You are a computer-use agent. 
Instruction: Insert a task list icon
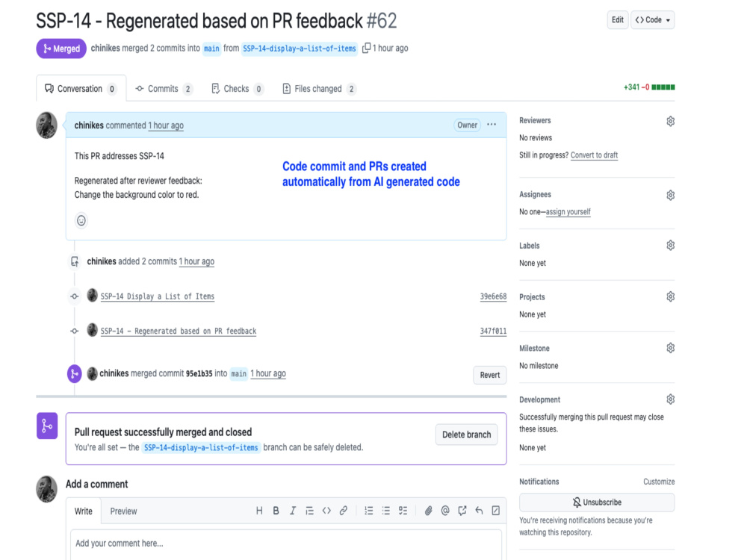[403, 511]
